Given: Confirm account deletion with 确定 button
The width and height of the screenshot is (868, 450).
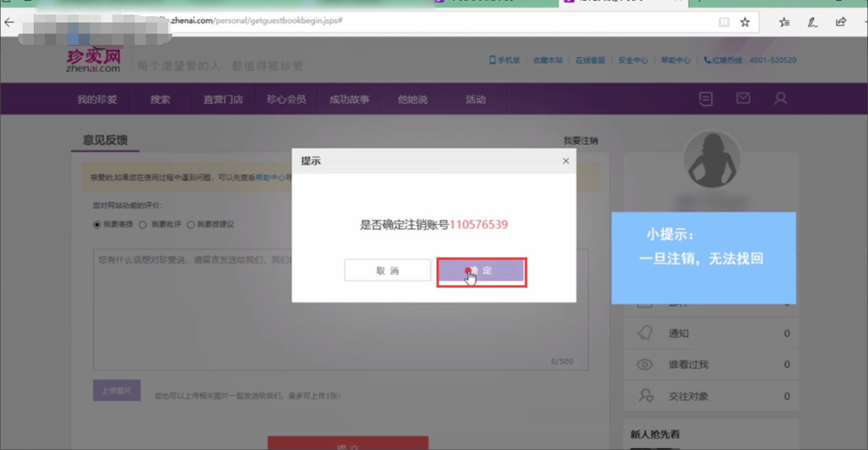Looking at the screenshot, I should point(482,270).
